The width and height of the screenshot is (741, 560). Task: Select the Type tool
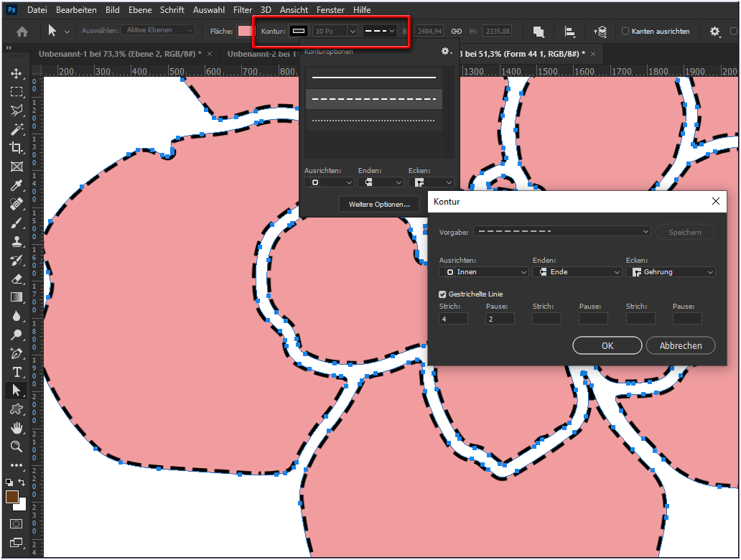(16, 372)
